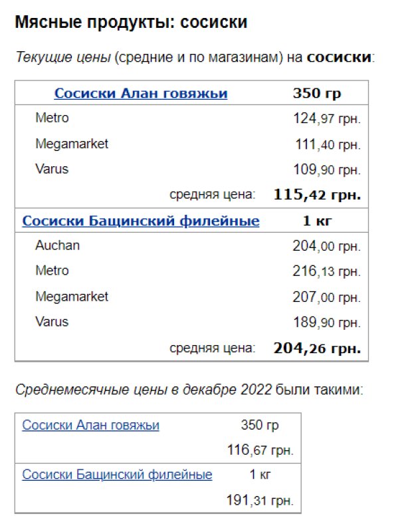Open Сосиски Бащинский филейные link in December table

117,474
